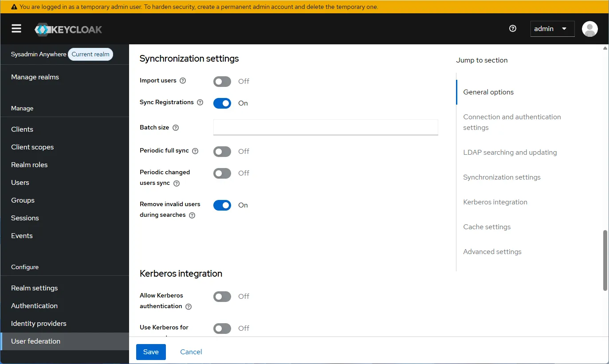
Task: Click the help icon next to Allow Kerberos authentication
Action: point(188,306)
